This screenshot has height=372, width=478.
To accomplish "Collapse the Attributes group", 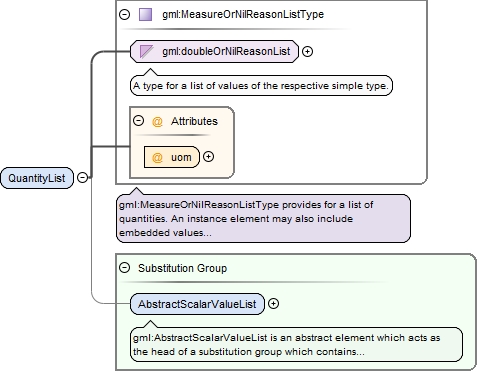I will [x=138, y=120].
